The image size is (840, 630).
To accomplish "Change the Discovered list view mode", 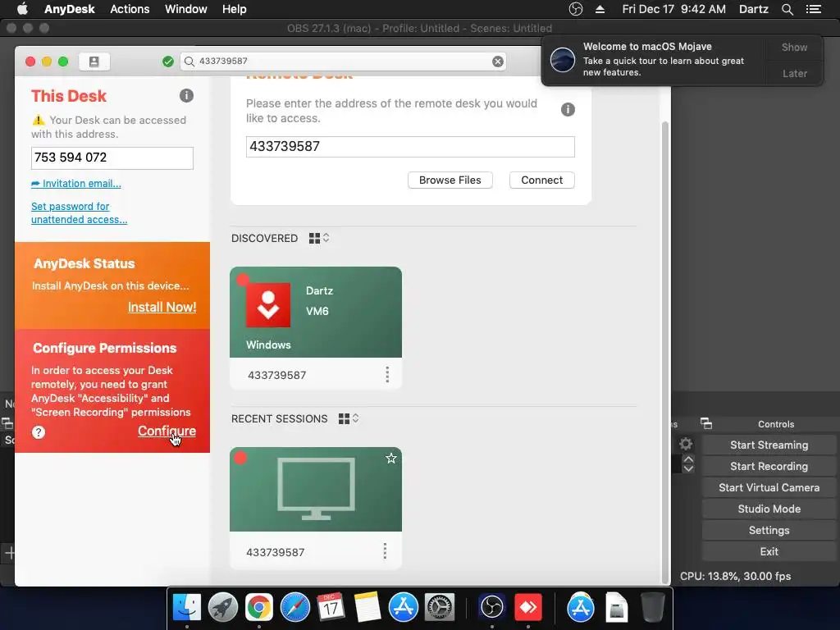I will (319, 239).
